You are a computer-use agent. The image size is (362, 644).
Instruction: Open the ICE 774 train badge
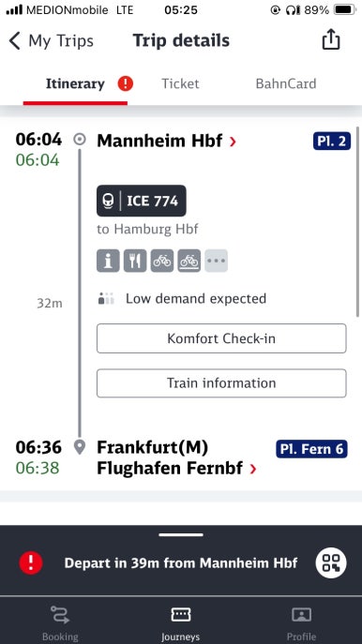point(142,201)
